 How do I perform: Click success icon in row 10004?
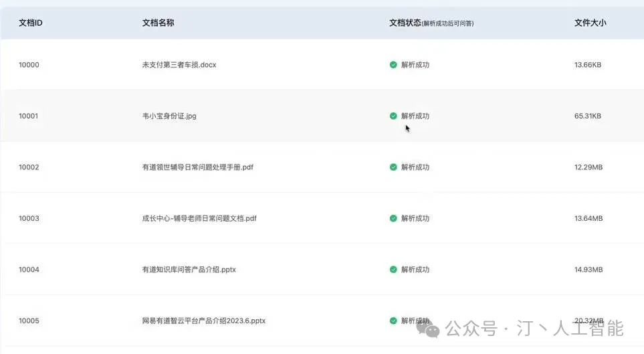pos(393,270)
